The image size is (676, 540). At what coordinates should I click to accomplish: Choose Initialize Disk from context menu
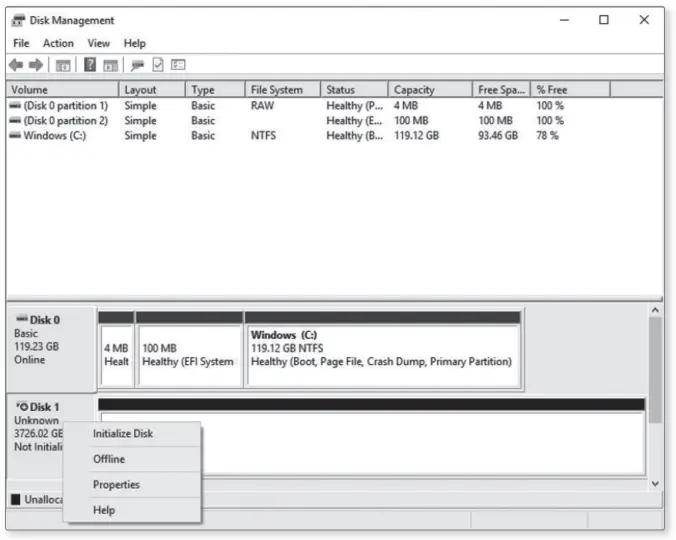tap(132, 434)
